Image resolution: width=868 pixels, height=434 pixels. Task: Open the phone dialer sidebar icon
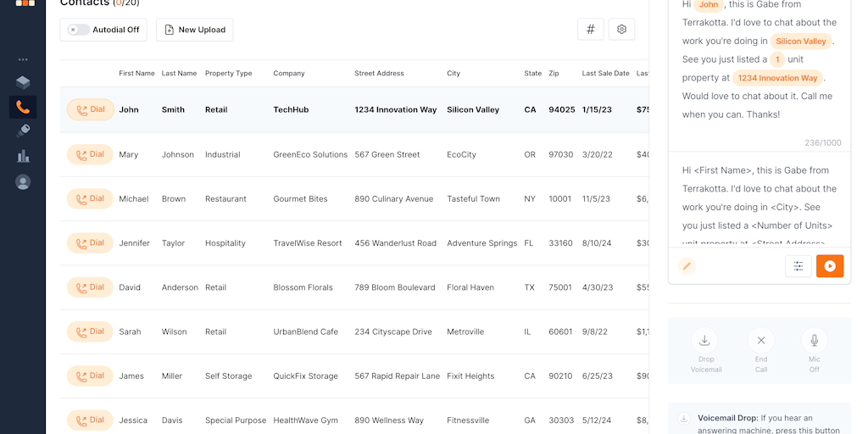pos(23,108)
